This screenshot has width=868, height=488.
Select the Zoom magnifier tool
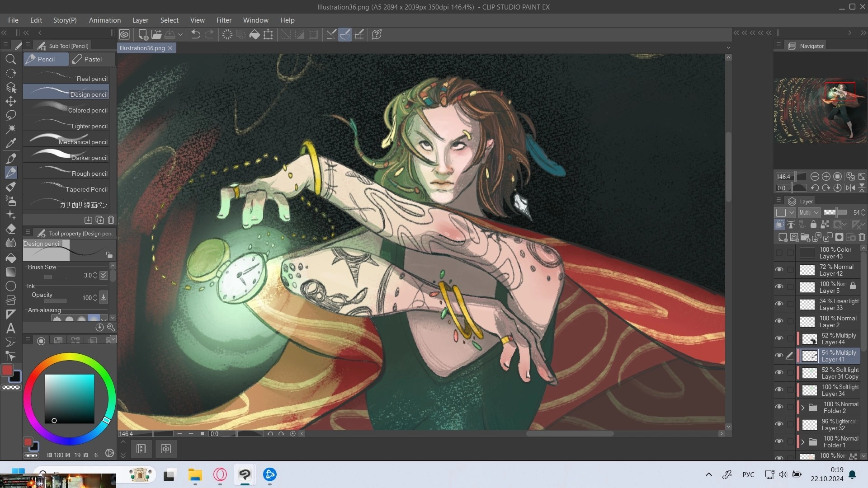tap(11, 59)
